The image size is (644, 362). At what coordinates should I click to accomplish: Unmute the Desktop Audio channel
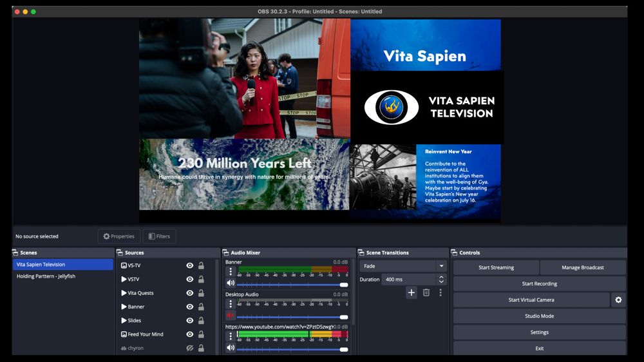(231, 316)
